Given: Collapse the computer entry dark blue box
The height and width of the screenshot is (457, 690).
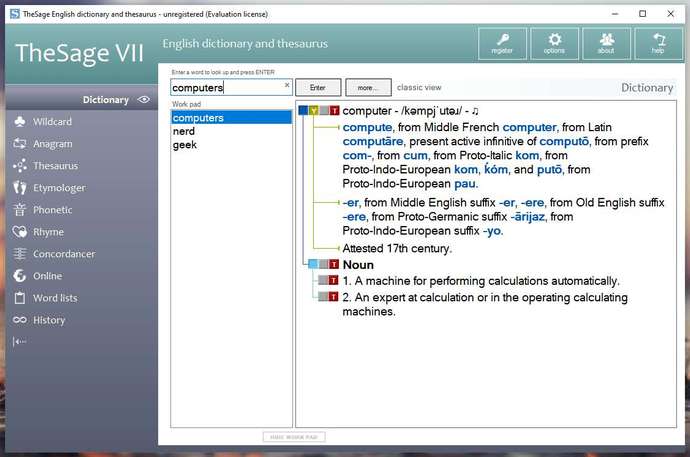Looking at the screenshot, I should pyautogui.click(x=303, y=111).
